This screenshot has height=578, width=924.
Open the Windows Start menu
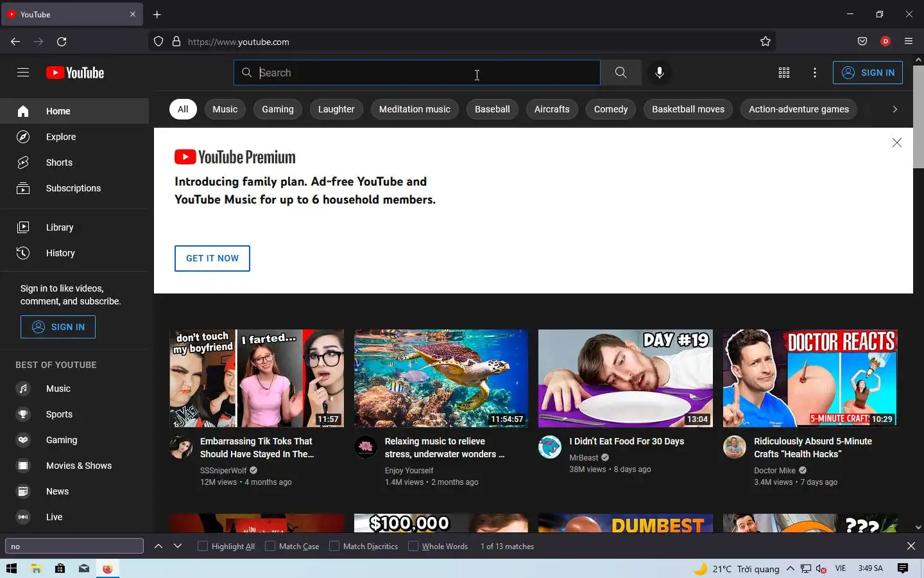click(x=11, y=568)
